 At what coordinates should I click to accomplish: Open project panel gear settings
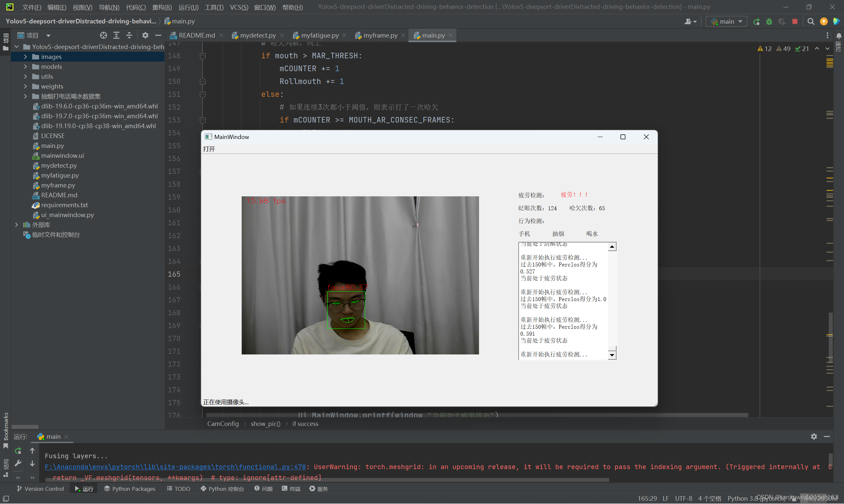point(145,35)
